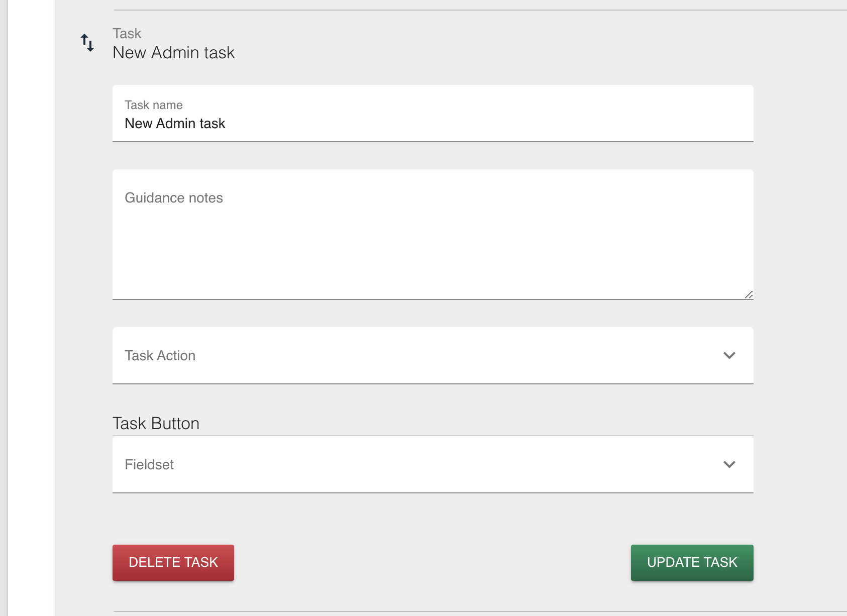Click the Task Button section label
The width and height of the screenshot is (847, 616).
coord(156,424)
